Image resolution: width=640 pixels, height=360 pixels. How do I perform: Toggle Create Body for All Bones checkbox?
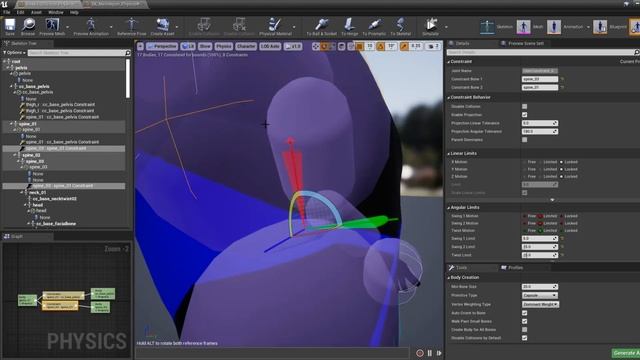524,329
